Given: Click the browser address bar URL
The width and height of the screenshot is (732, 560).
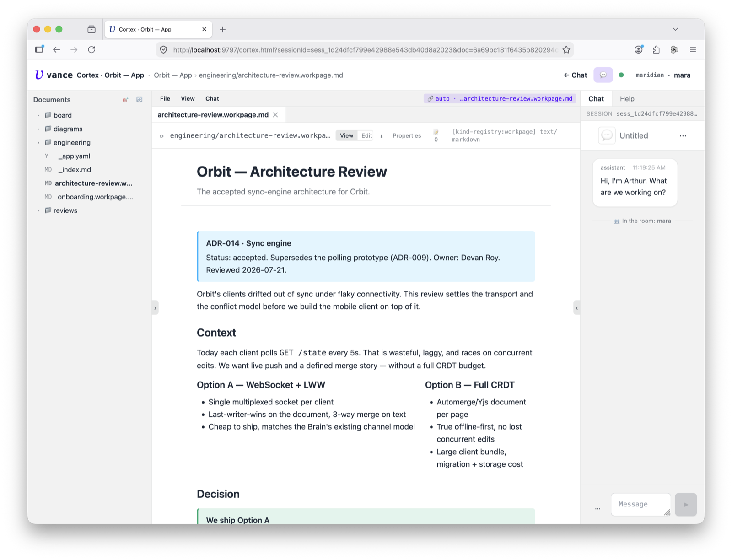Looking at the screenshot, I should tap(365, 50).
